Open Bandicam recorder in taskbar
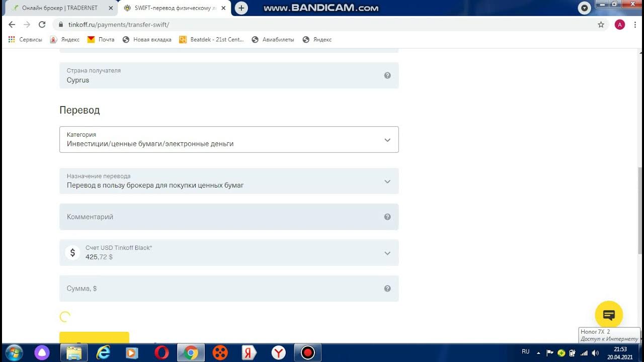644x362 pixels. (x=307, y=352)
